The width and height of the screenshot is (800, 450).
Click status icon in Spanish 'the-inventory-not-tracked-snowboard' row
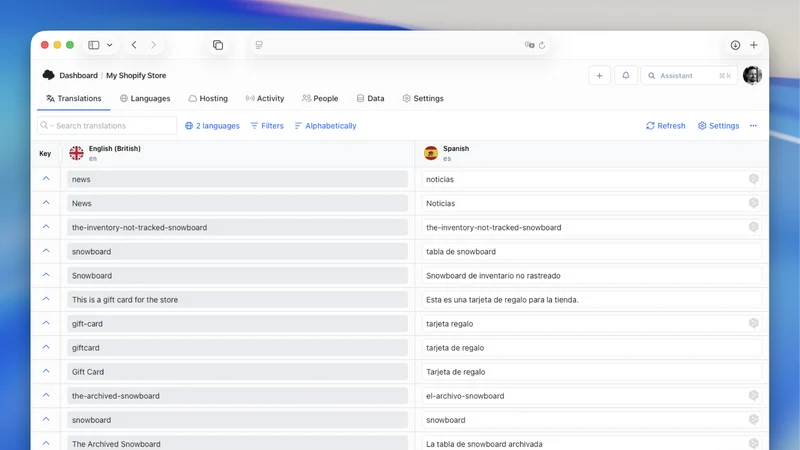pyautogui.click(x=754, y=227)
